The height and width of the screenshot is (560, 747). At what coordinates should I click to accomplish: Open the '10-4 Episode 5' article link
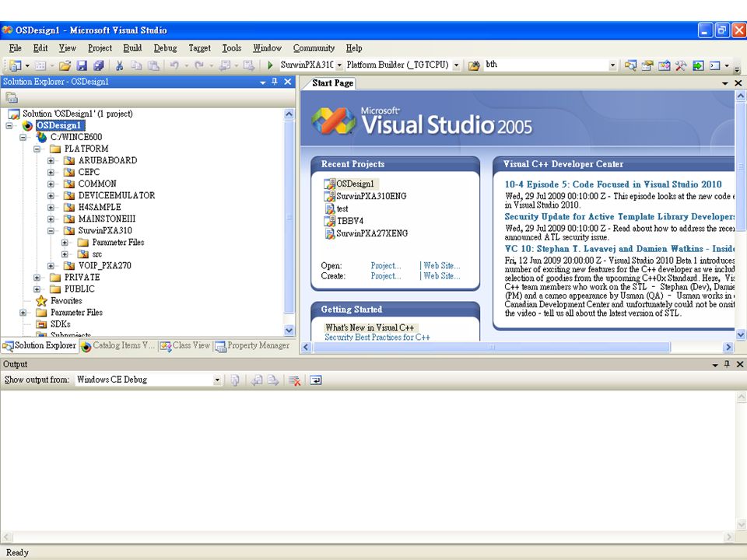[x=613, y=184]
